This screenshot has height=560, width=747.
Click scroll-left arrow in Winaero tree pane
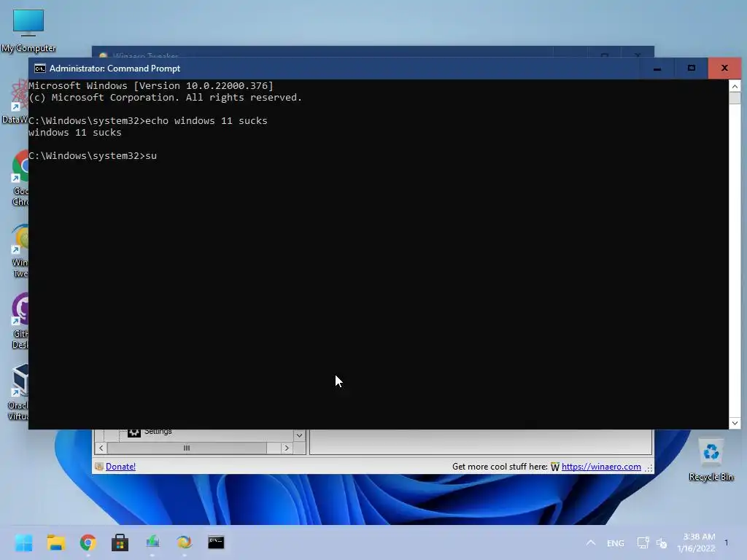(x=101, y=448)
